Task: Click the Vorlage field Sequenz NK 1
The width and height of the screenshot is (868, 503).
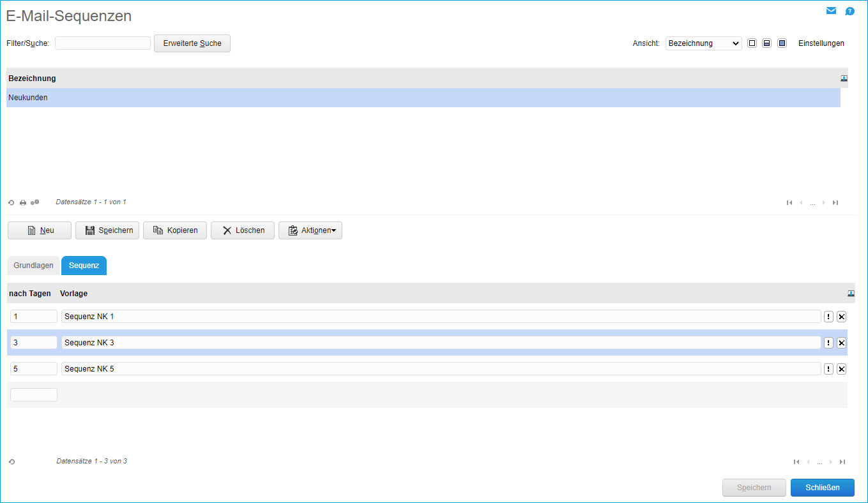Action: pyautogui.click(x=441, y=317)
